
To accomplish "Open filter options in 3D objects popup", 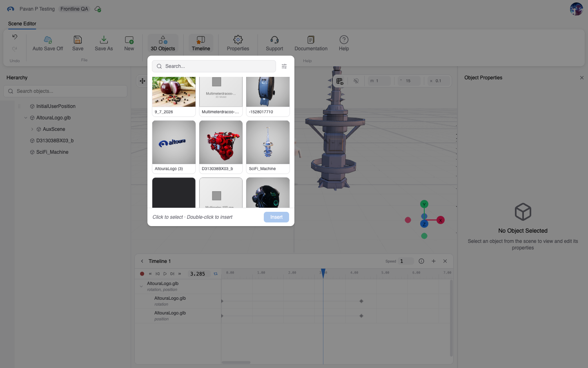I will [x=284, y=66].
